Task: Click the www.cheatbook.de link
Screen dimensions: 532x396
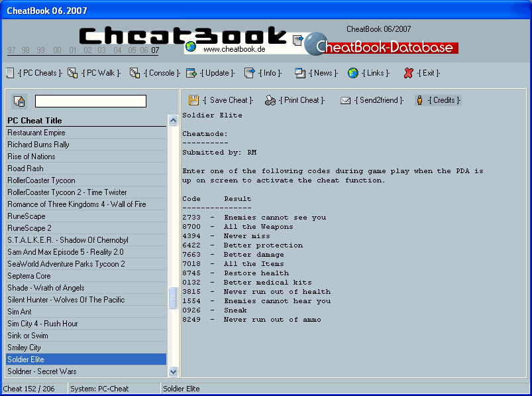Action: pyautogui.click(x=235, y=49)
